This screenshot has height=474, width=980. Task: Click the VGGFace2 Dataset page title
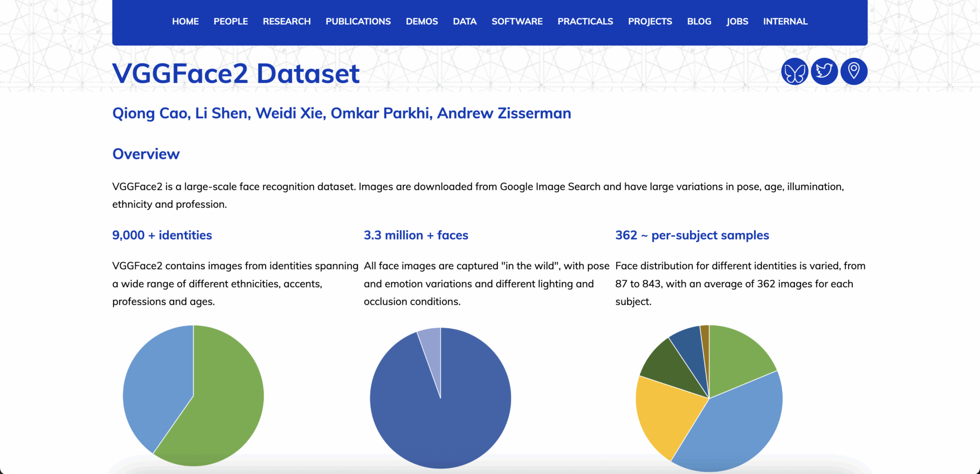tap(235, 73)
